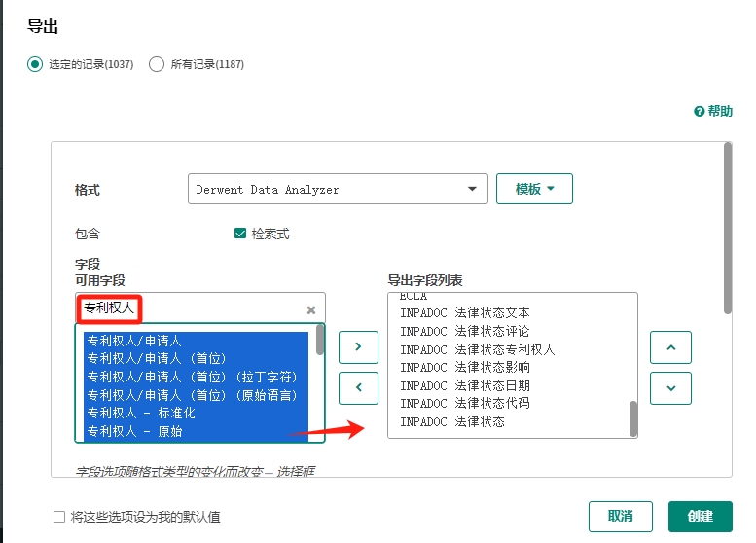Image resolution: width=756 pixels, height=543 pixels.
Task: Click the 创建 create button
Action: [700, 516]
